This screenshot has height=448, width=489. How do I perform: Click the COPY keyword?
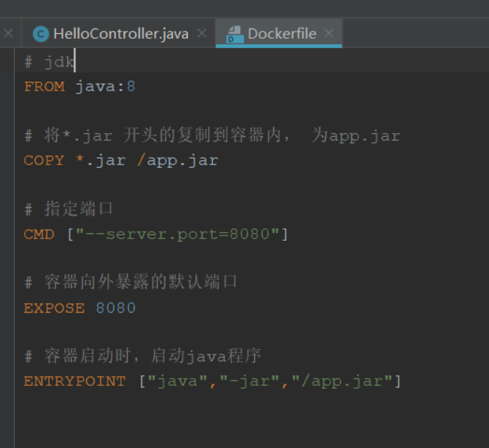click(x=44, y=160)
